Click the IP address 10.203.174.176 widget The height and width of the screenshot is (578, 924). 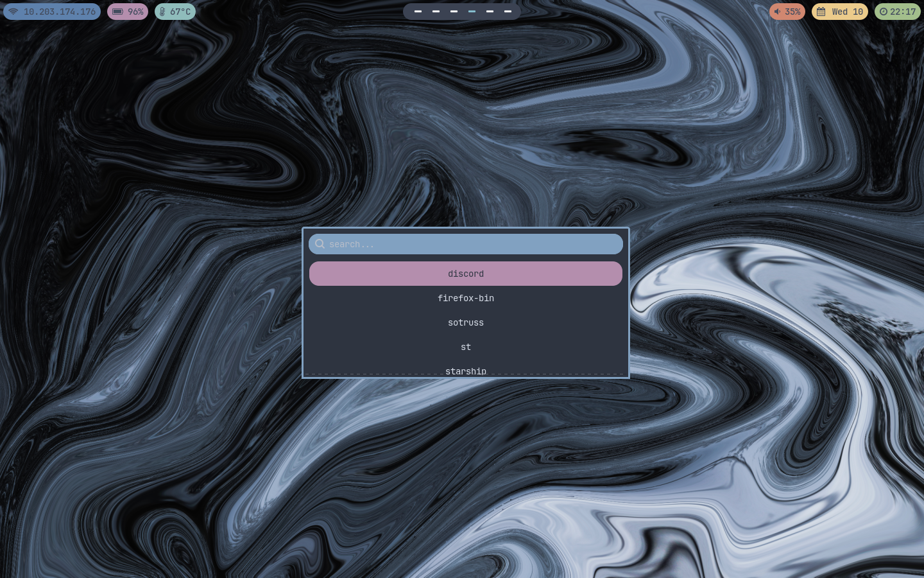(x=52, y=12)
